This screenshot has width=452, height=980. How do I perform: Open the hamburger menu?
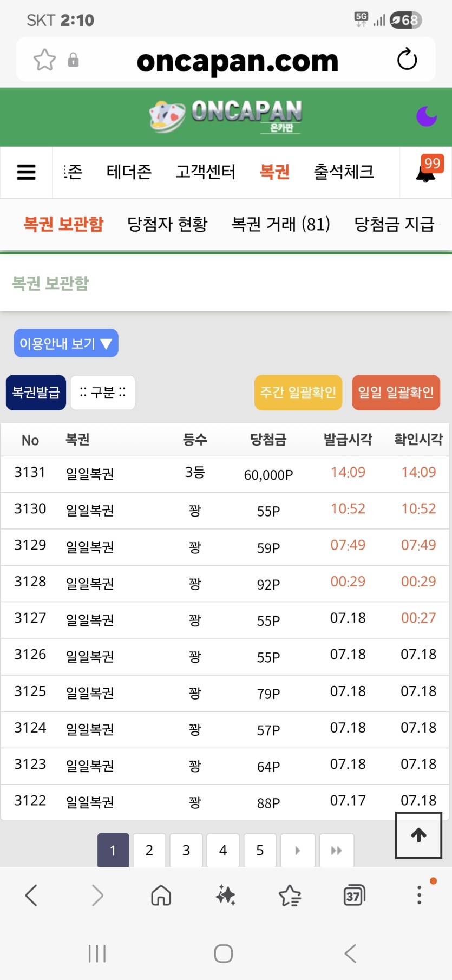coord(26,172)
